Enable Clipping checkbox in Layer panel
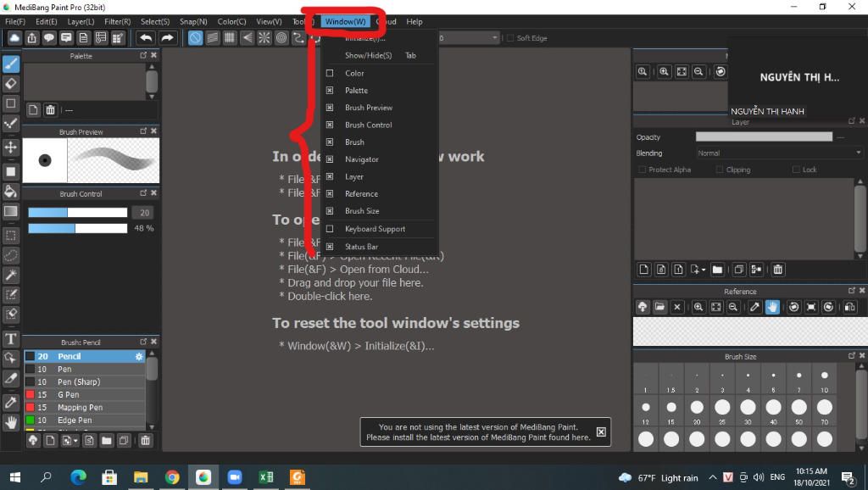This screenshot has height=490, width=868. pyautogui.click(x=719, y=170)
